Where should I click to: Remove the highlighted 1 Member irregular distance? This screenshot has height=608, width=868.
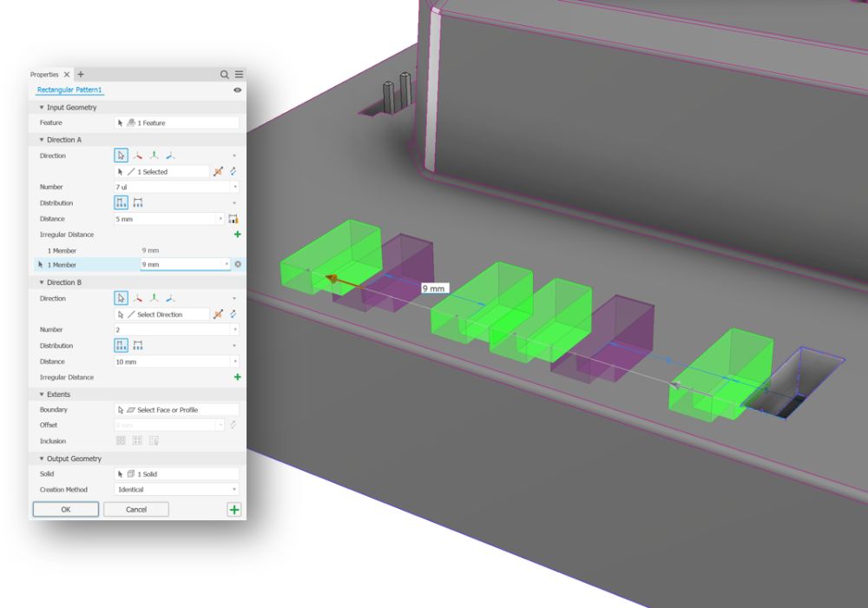[238, 264]
